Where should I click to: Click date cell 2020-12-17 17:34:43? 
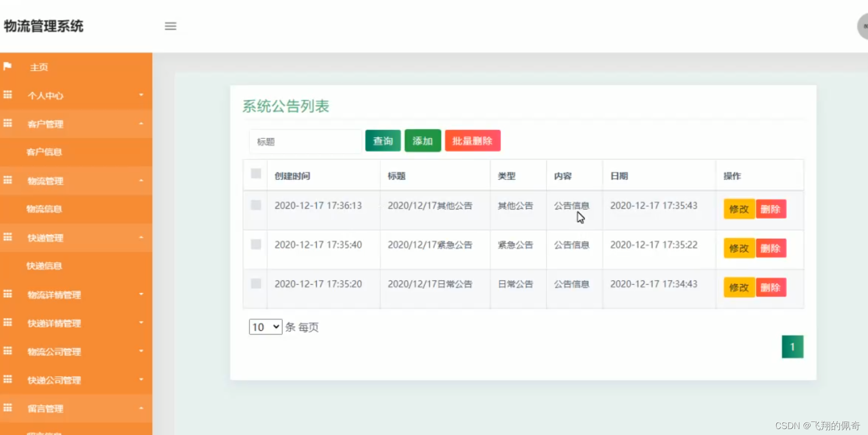654,284
